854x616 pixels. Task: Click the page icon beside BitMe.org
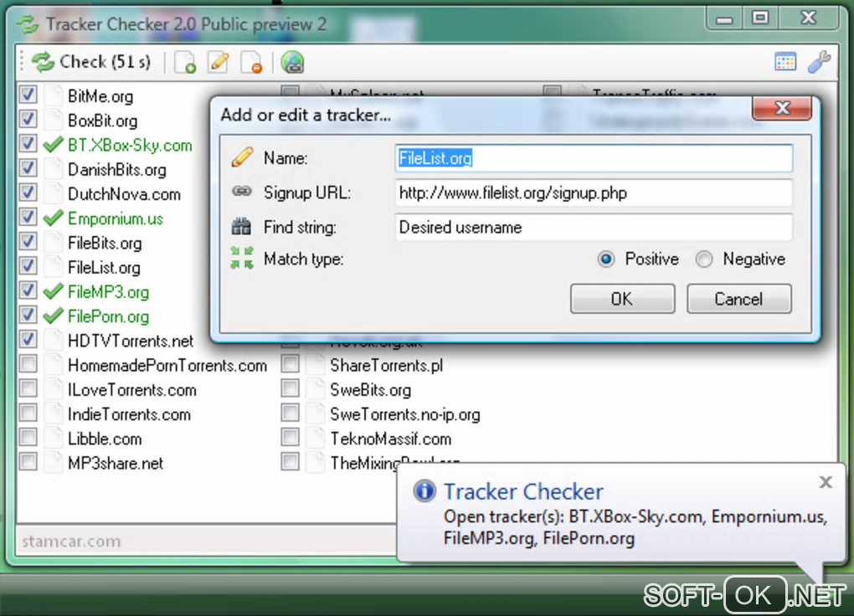point(54,95)
